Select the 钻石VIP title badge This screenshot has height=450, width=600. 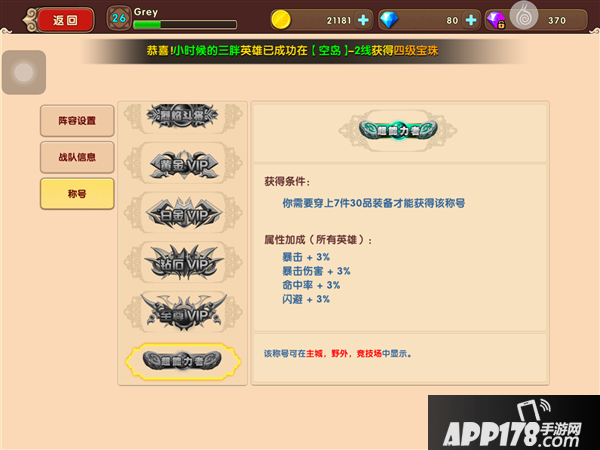[183, 262]
